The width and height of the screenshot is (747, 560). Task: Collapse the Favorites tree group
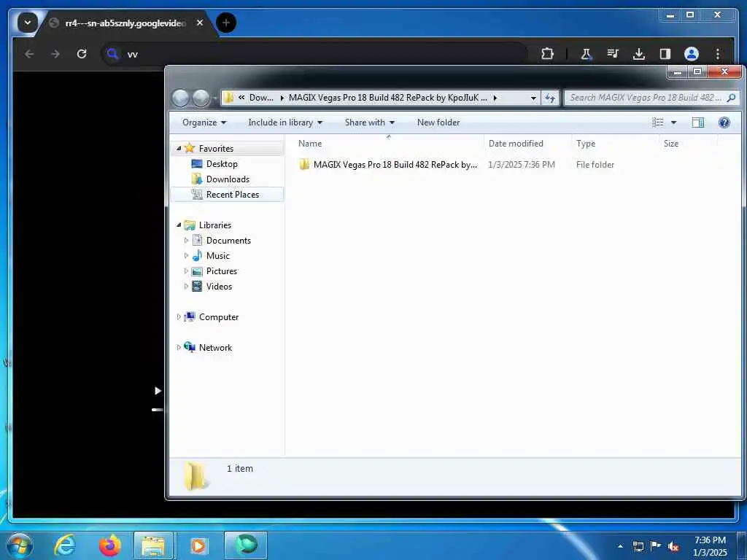pyautogui.click(x=179, y=149)
